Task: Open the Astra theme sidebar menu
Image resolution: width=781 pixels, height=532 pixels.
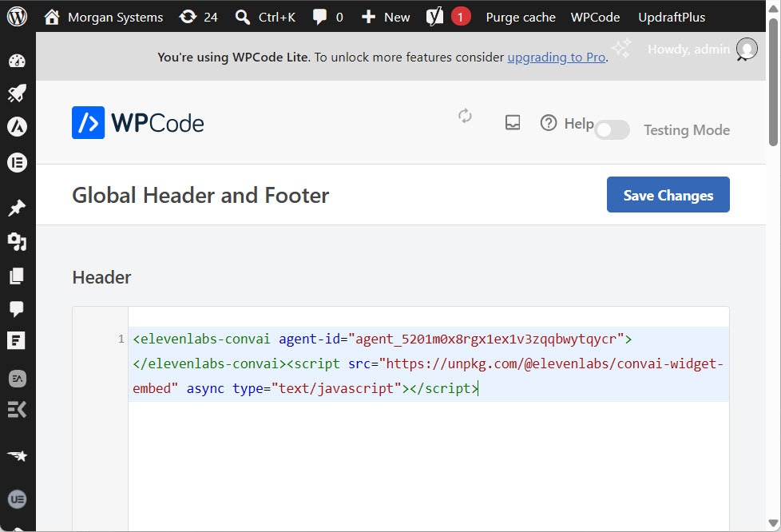Action: click(17, 126)
